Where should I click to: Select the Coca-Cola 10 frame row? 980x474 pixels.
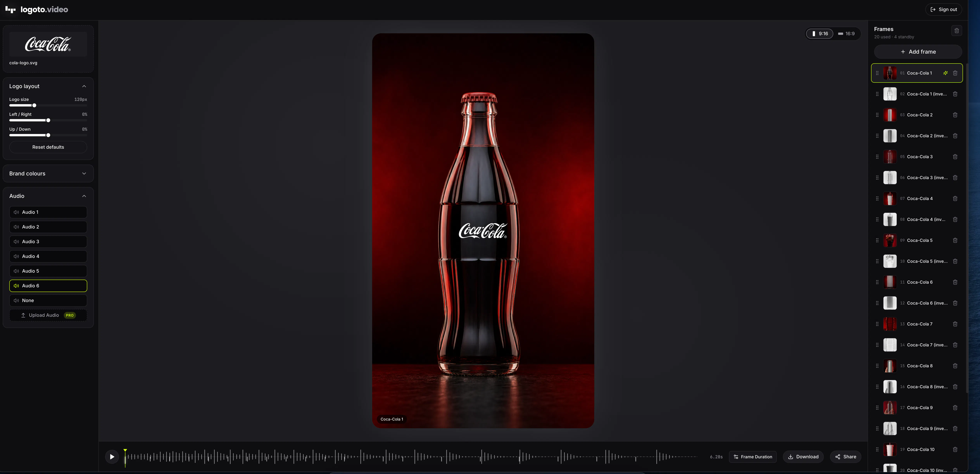point(917,449)
